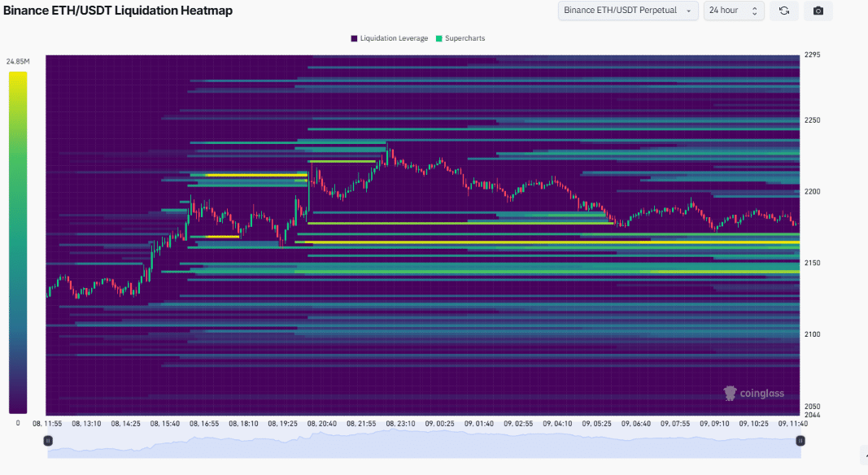Click the mini overview chart in range slider
Screen dimensions: 868x475
(423, 445)
